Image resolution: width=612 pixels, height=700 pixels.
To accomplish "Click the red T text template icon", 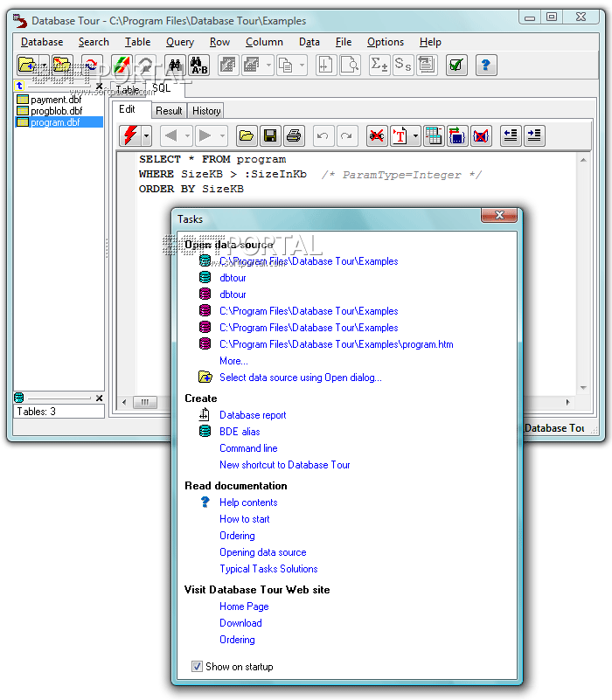I will point(400,135).
